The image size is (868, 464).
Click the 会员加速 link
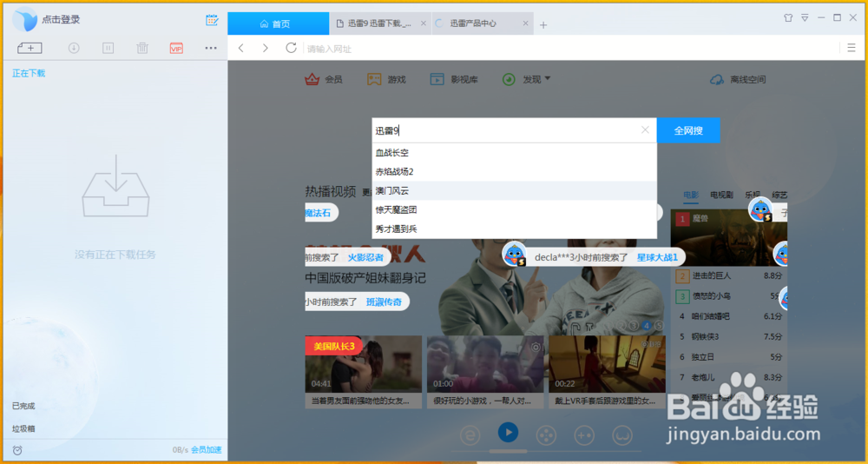coord(206,449)
